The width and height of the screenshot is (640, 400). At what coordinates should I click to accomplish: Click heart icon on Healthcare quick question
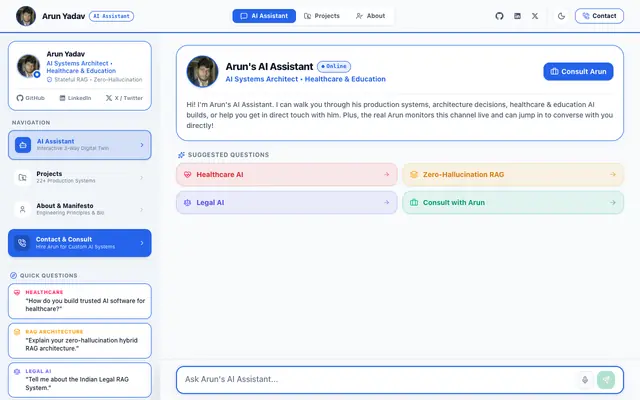point(17,292)
